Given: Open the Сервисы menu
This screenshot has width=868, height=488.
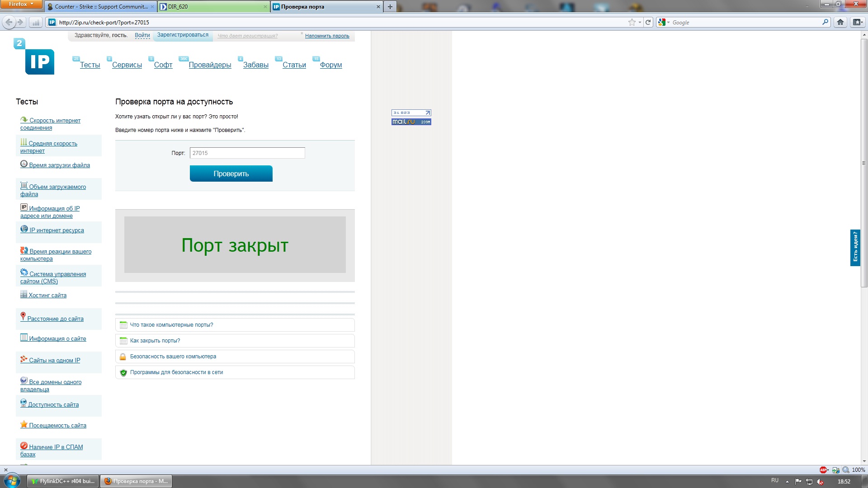Looking at the screenshot, I should (x=127, y=65).
